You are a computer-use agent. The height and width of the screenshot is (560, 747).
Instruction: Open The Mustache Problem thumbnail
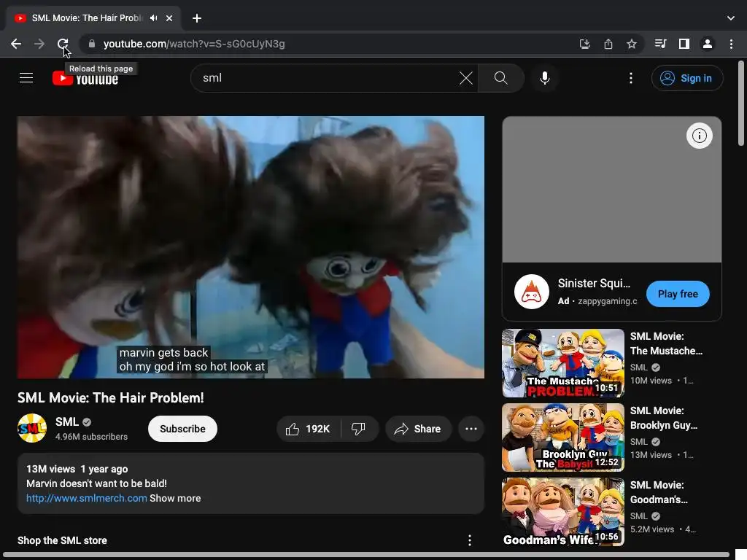pos(562,363)
